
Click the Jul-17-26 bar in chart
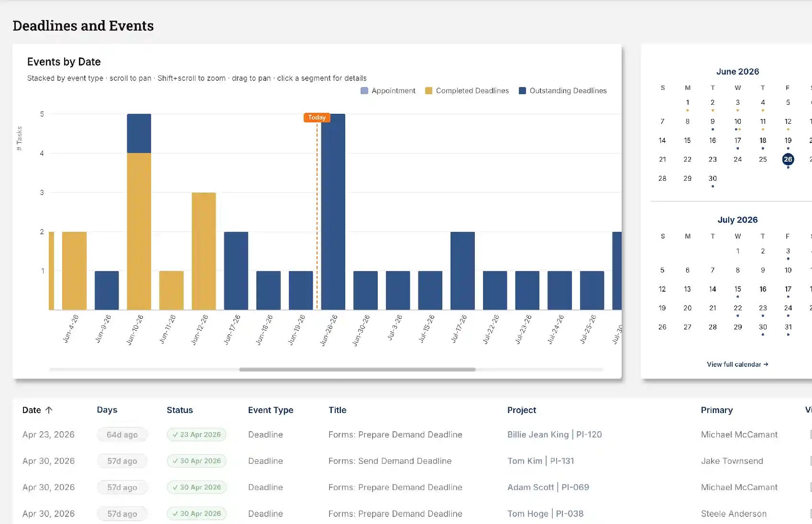(x=462, y=271)
